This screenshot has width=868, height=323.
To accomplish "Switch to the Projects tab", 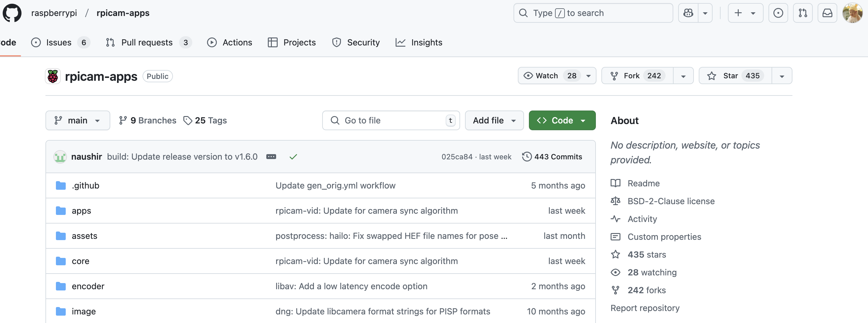I will pos(292,42).
